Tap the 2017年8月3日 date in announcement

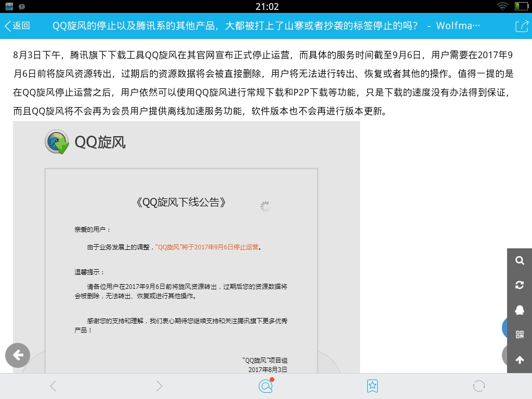[x=268, y=369]
